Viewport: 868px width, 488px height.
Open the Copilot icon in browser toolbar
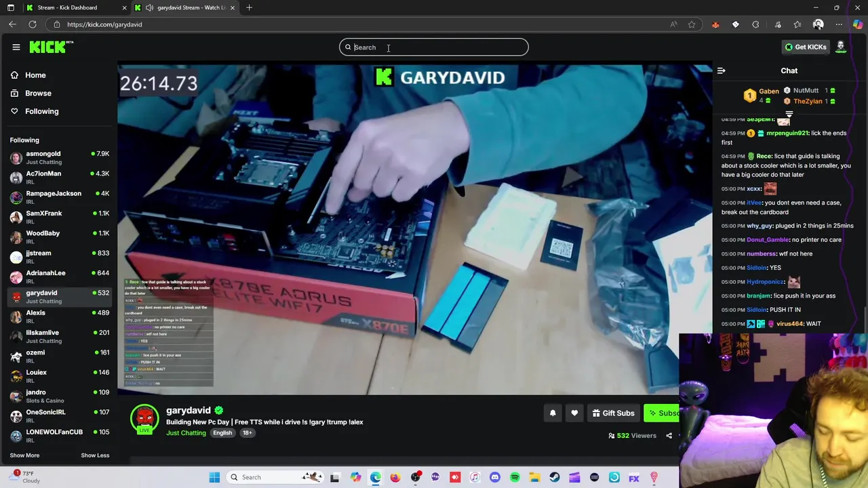click(858, 24)
